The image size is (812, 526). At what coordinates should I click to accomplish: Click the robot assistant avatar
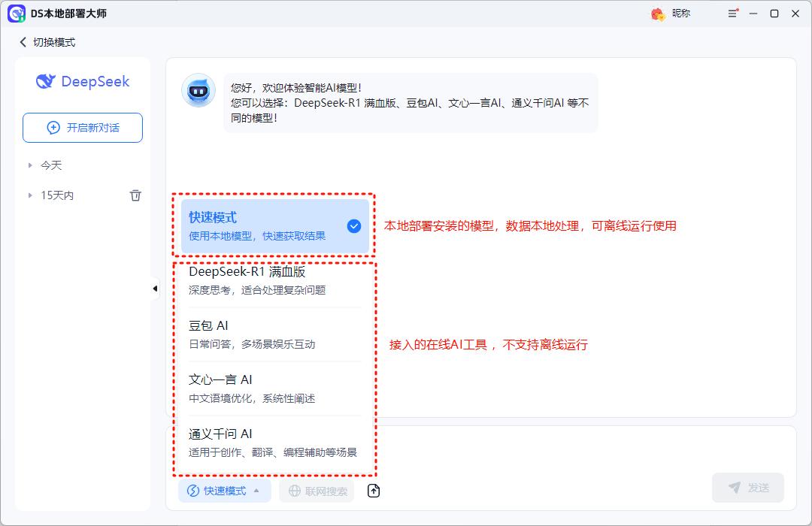coord(198,91)
